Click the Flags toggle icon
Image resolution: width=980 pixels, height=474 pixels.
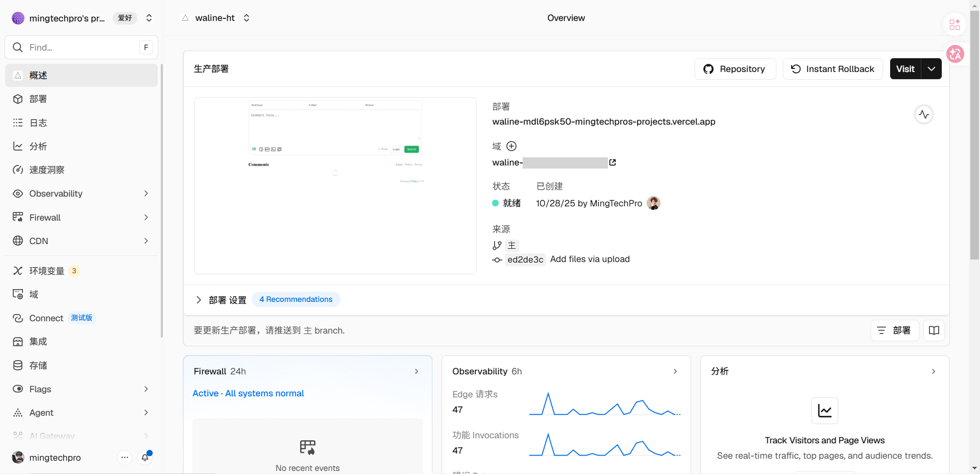pyautogui.click(x=18, y=389)
